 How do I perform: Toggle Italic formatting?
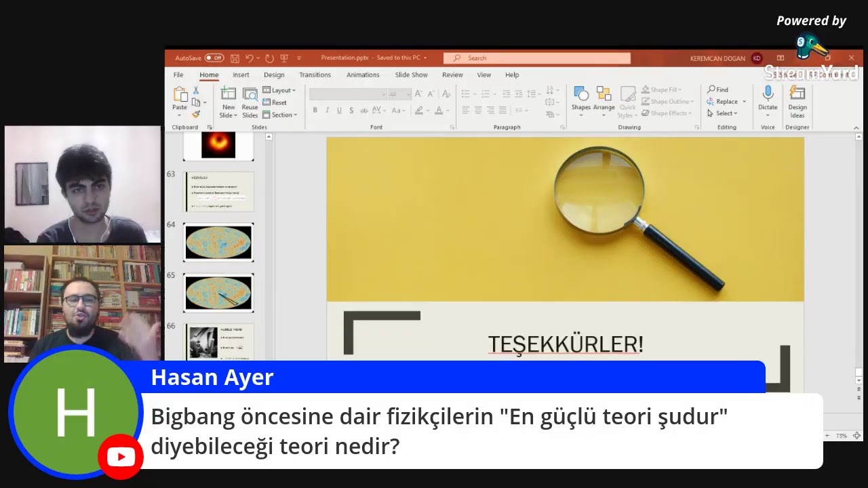tap(327, 110)
